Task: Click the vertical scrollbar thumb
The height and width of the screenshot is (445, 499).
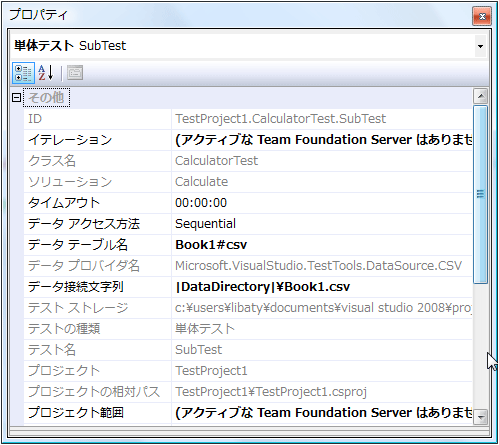Action: [x=480, y=195]
